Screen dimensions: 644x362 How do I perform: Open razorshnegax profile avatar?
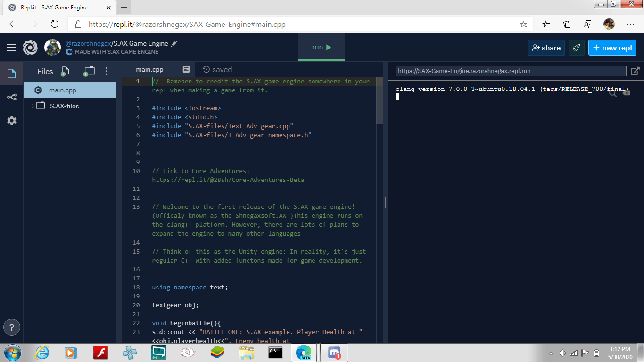[52, 47]
